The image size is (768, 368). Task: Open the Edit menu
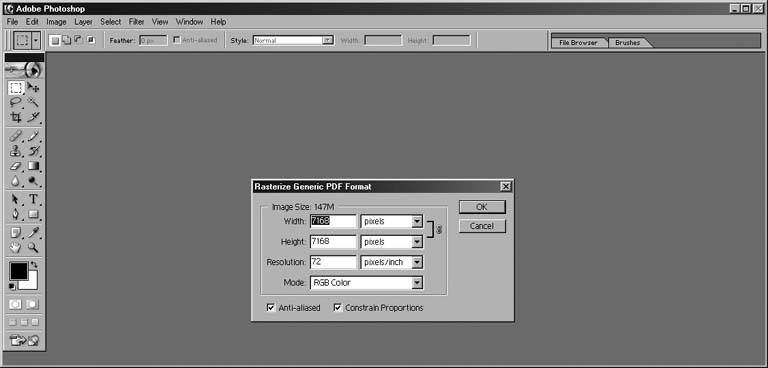coord(32,22)
